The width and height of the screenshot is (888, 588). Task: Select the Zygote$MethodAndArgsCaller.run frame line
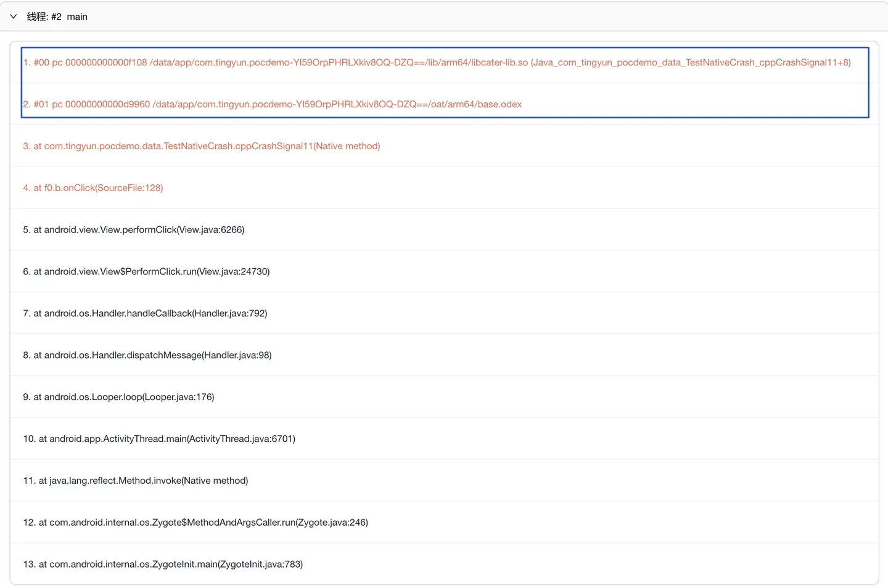pyautogui.click(x=195, y=523)
